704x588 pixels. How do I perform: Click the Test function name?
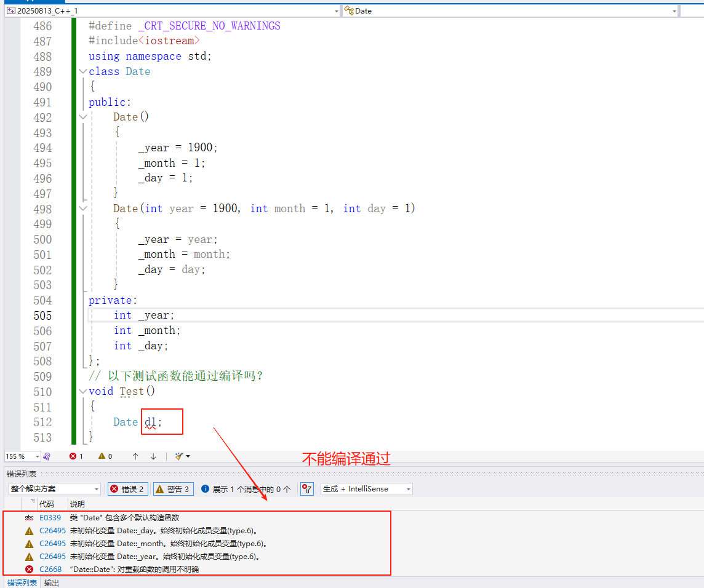(x=132, y=391)
